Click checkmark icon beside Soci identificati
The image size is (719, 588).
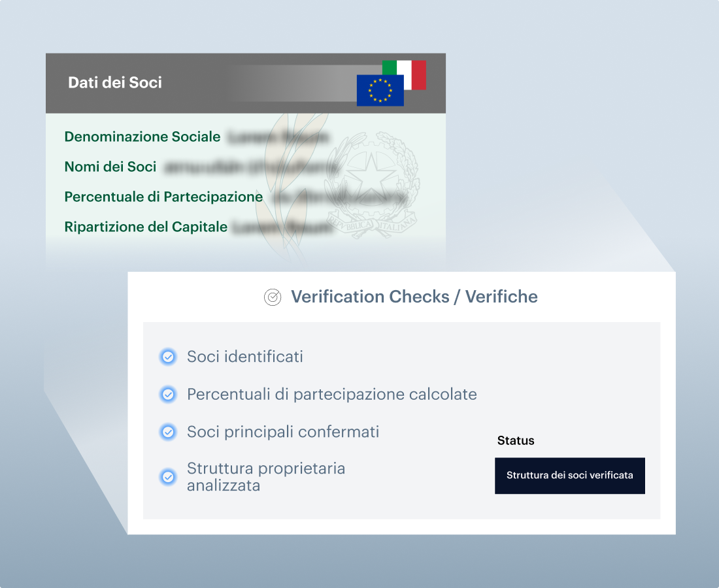point(168,357)
